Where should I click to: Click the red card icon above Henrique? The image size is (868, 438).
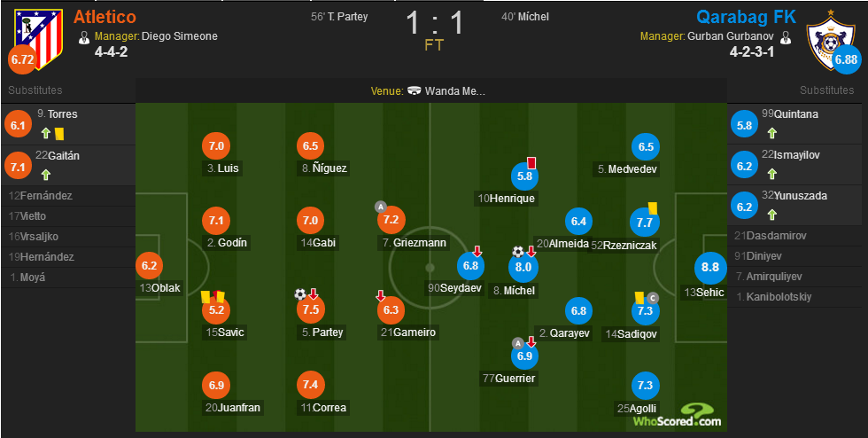[x=531, y=162]
